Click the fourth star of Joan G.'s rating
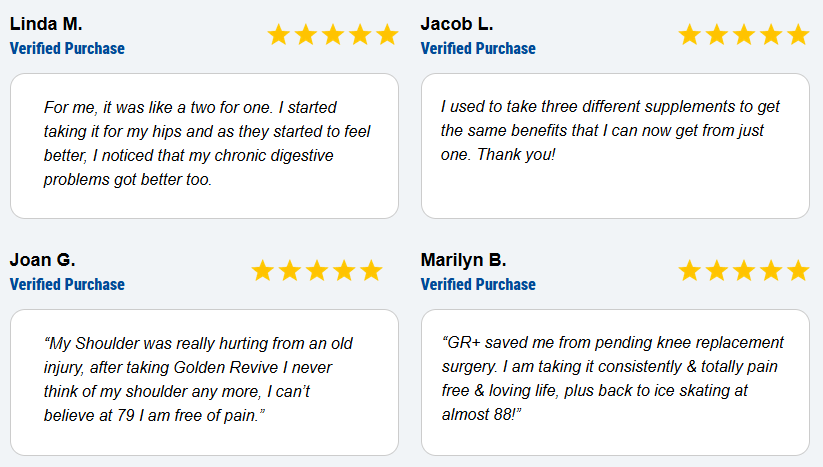Image resolution: width=823 pixels, height=467 pixels. pos(344,271)
